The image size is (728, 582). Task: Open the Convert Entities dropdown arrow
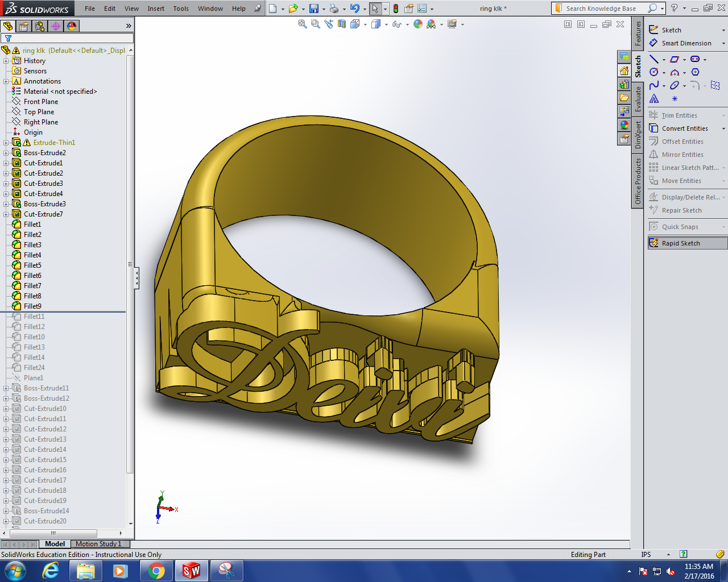tap(723, 128)
